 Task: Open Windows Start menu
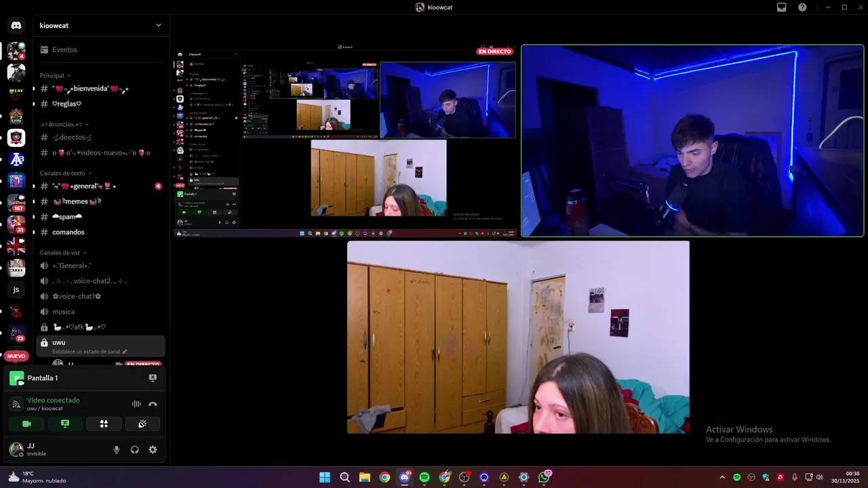[x=325, y=477]
